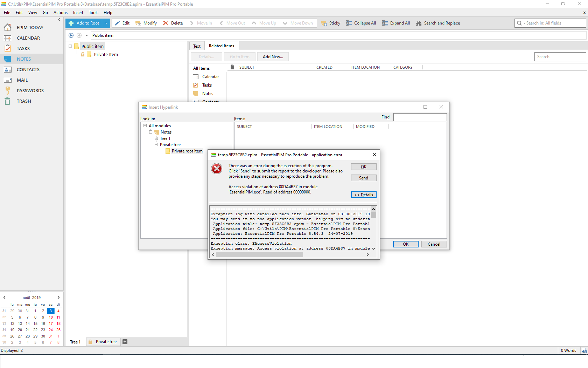The height and width of the screenshot is (368, 588).
Task: Click Send error report button
Action: 364,178
